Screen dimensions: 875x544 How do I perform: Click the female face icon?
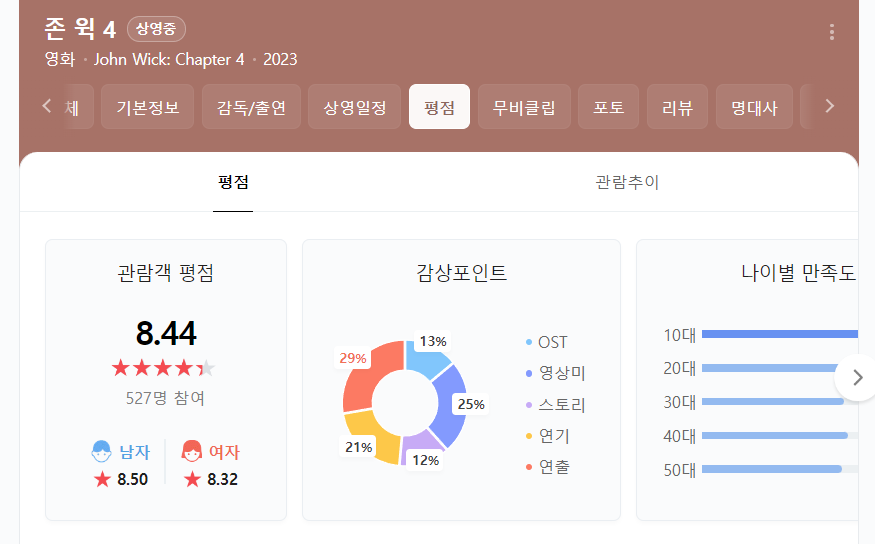[x=191, y=451]
